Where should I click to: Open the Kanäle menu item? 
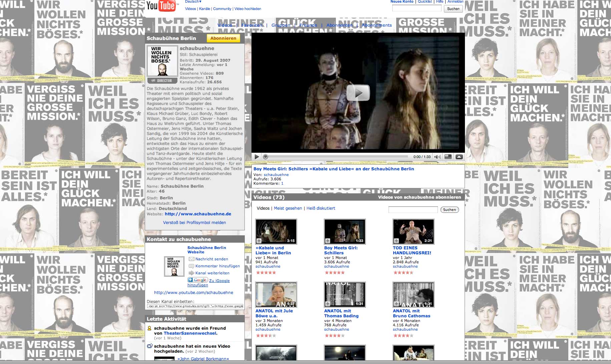point(204,9)
